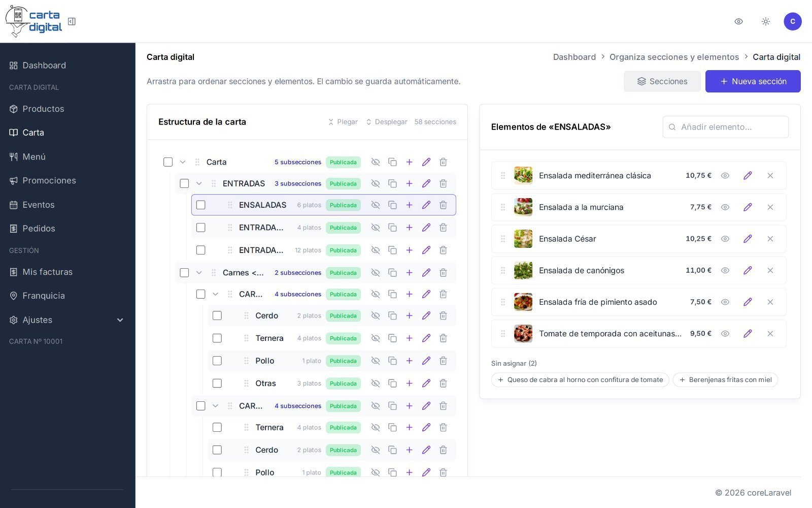Select the ENTRADAS tree row label
The image size is (812, 508).
[244, 183]
